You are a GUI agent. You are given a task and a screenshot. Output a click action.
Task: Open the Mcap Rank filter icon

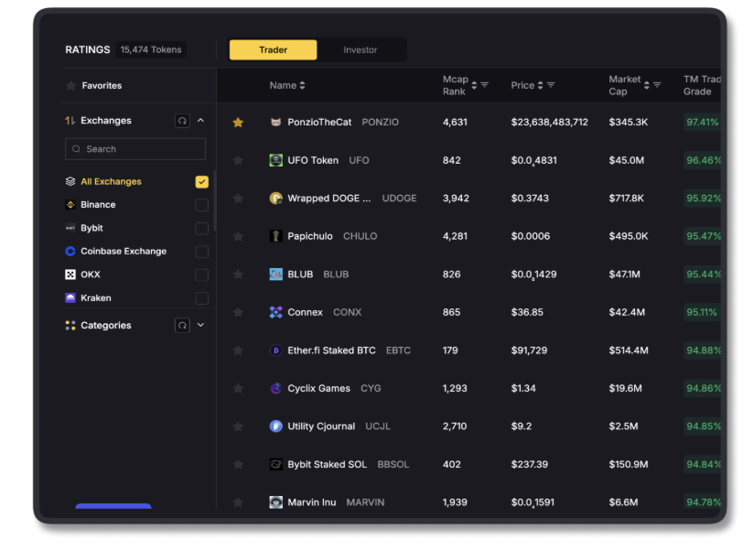[x=485, y=85]
